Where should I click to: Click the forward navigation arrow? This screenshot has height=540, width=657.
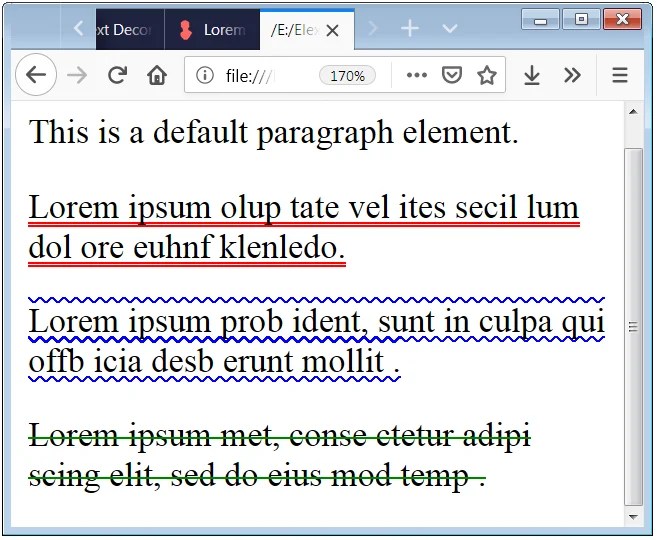tap(77, 75)
